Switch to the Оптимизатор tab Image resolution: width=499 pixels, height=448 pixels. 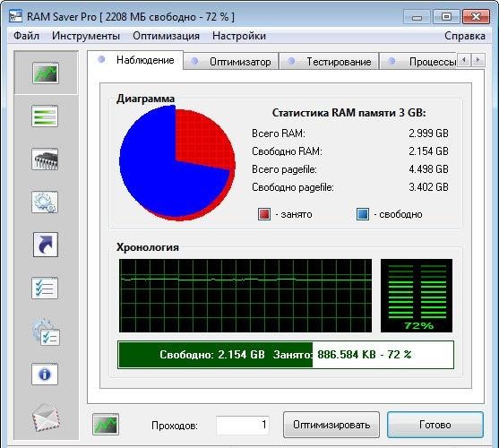tap(231, 61)
